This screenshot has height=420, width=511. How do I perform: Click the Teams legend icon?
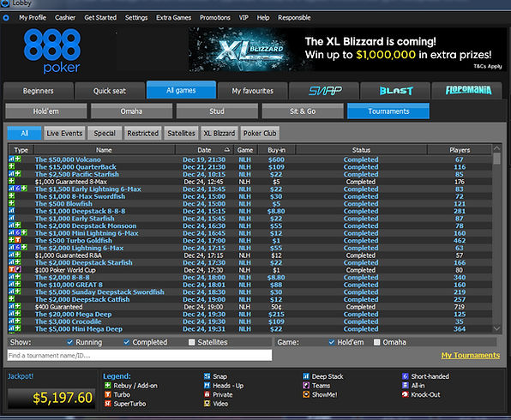(x=306, y=386)
